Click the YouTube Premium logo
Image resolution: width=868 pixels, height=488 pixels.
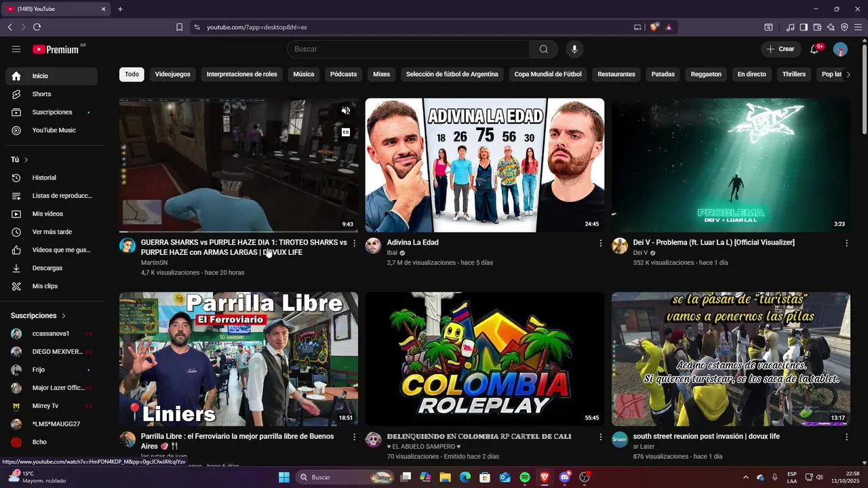click(x=56, y=49)
